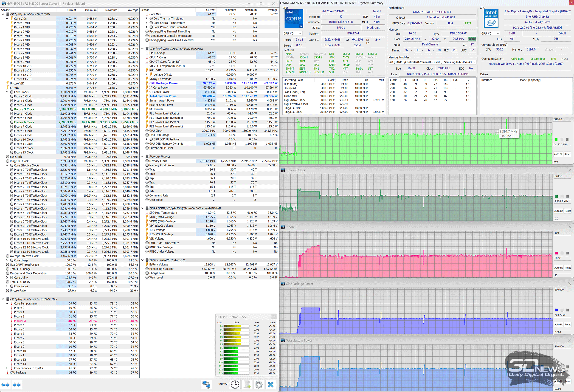574x392 pixels.
Task: Click Reset on the 3,192.2 MHz graph
Action: 567,154
